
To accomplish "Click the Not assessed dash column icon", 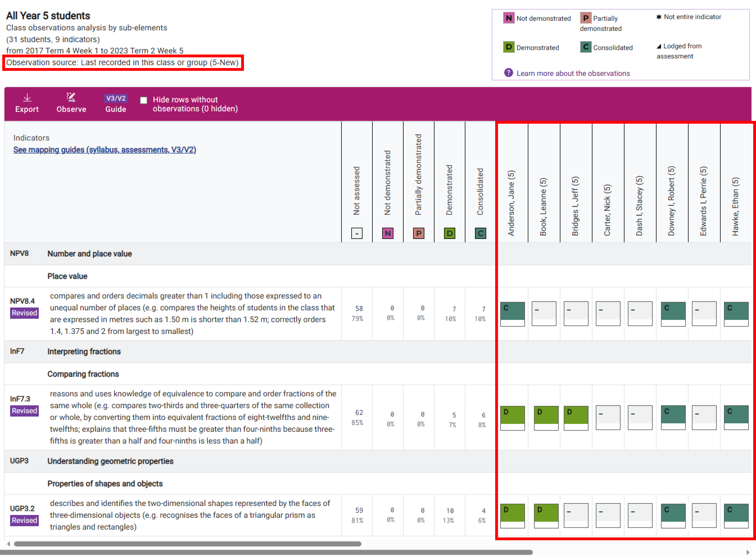I will [357, 233].
